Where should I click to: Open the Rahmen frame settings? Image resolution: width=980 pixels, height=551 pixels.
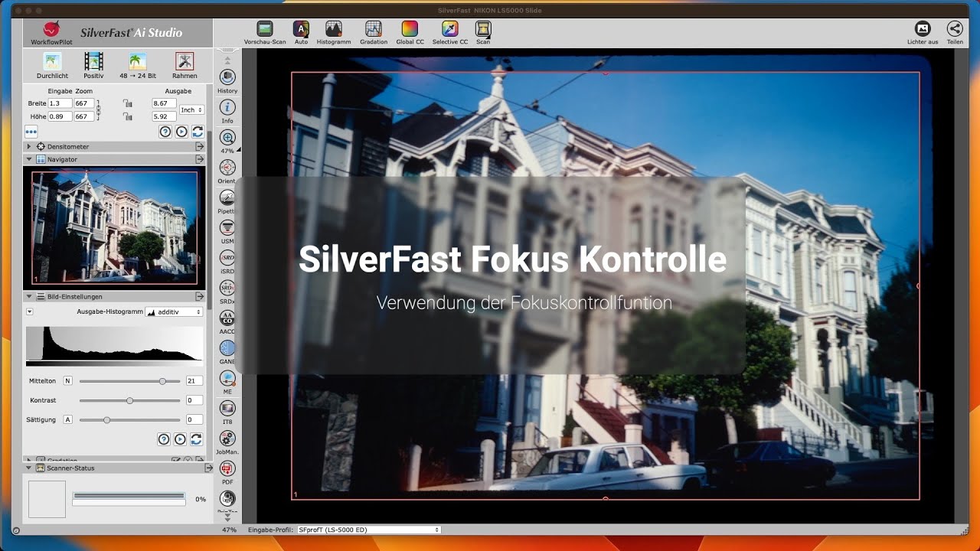click(184, 66)
